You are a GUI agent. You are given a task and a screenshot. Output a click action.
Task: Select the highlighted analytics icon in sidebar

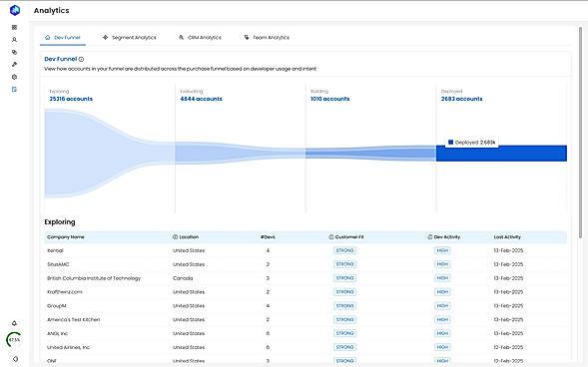15,89
